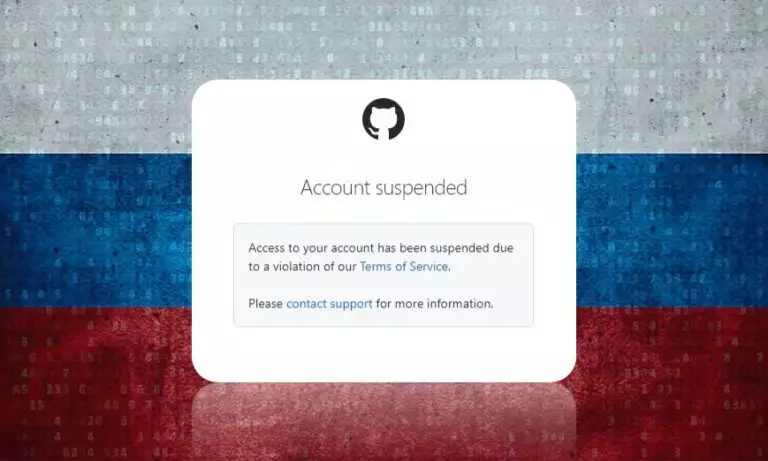This screenshot has height=461, width=768.
Task: Click the word Account in heading
Action: pos(335,188)
